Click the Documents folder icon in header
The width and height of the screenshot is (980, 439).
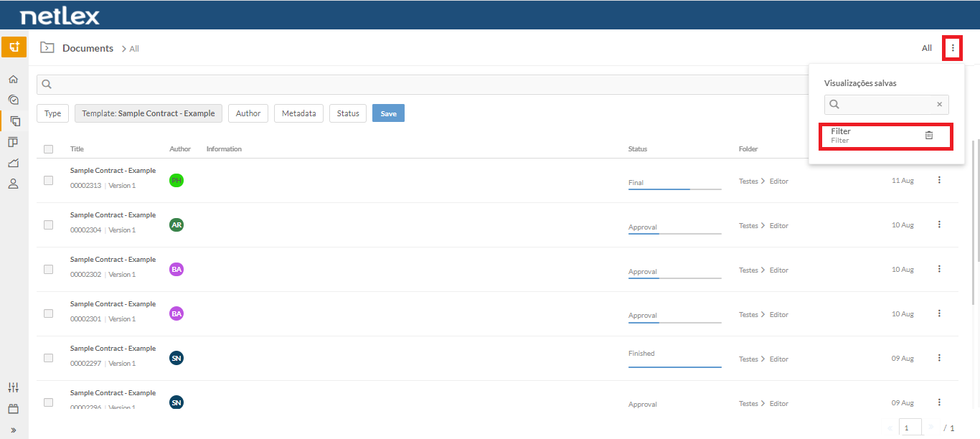click(x=47, y=48)
